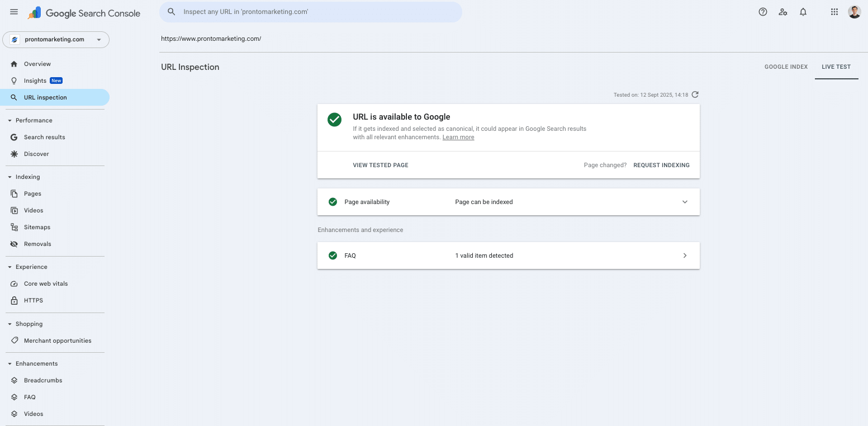Switch to the Google Index tab
This screenshot has width=868, height=426.
click(x=786, y=67)
